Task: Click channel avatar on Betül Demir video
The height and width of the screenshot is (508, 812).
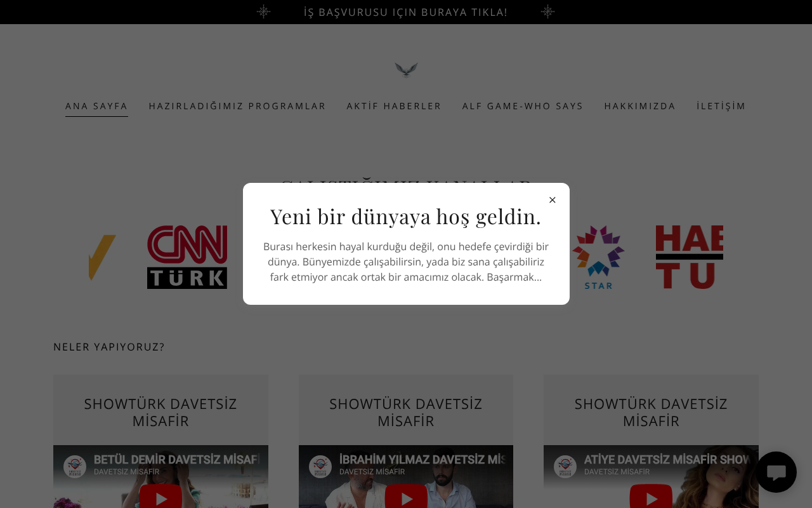Action: pyautogui.click(x=75, y=467)
